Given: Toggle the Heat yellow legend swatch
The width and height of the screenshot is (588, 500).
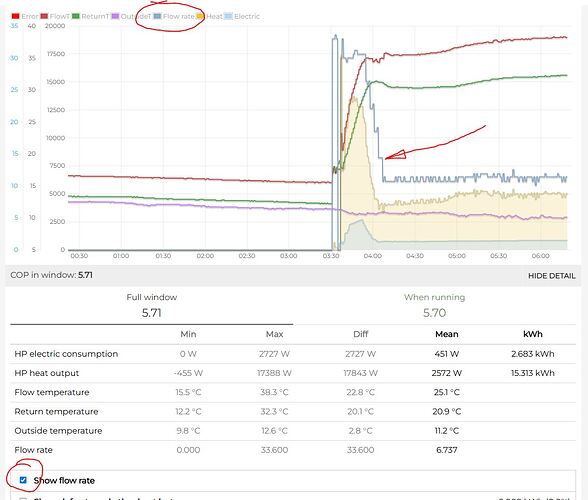Looking at the screenshot, I should 201,16.
